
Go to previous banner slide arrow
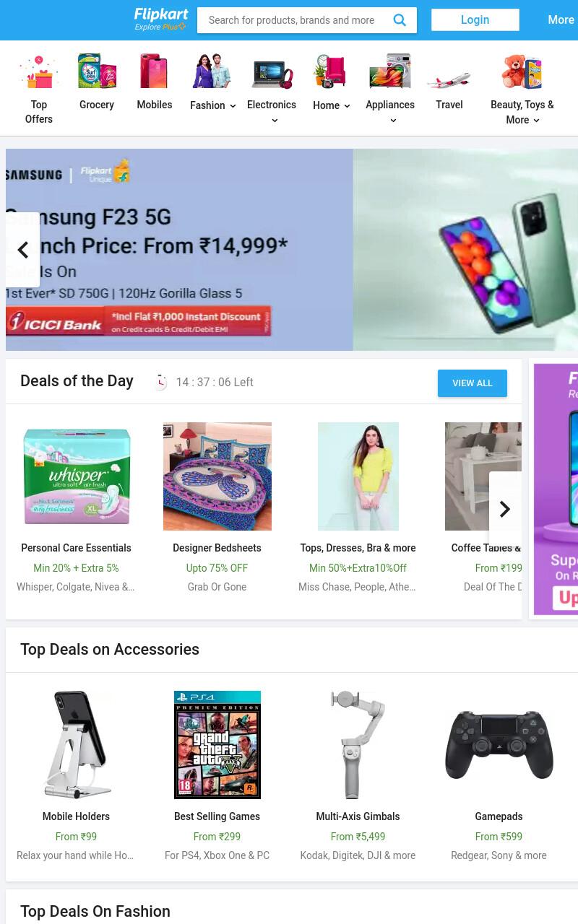click(22, 250)
